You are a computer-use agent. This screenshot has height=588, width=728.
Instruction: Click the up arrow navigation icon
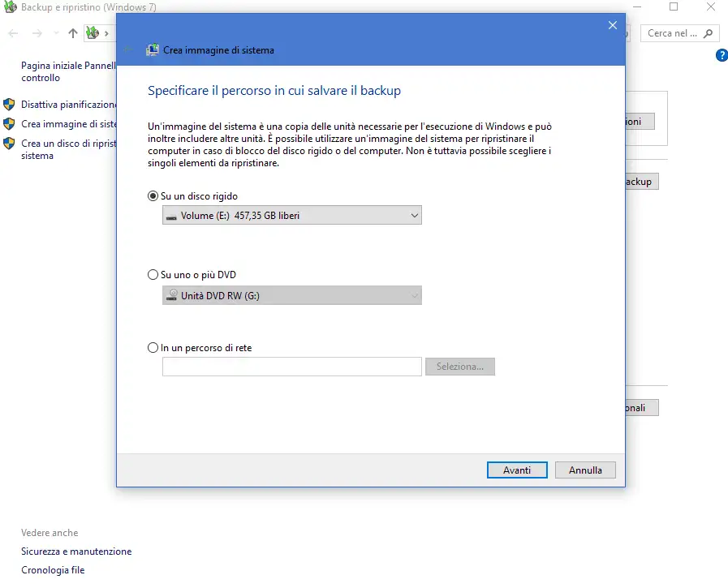coord(73,33)
